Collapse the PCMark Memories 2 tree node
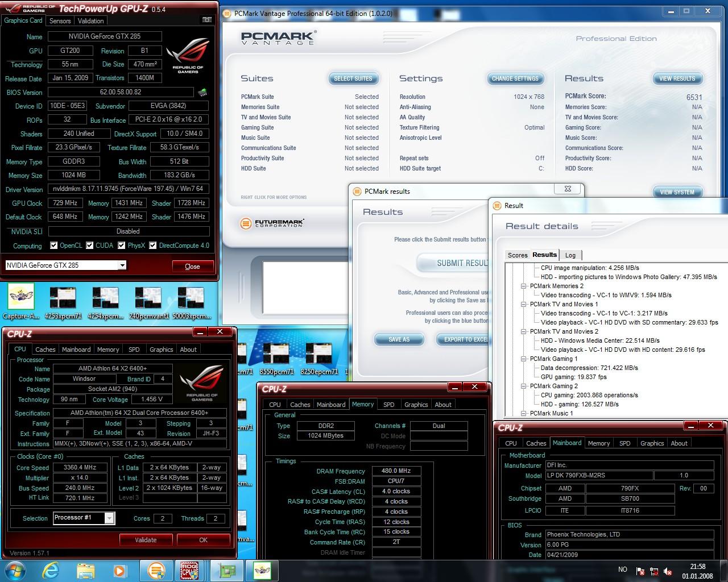The width and height of the screenshot is (728, 582). click(523, 286)
